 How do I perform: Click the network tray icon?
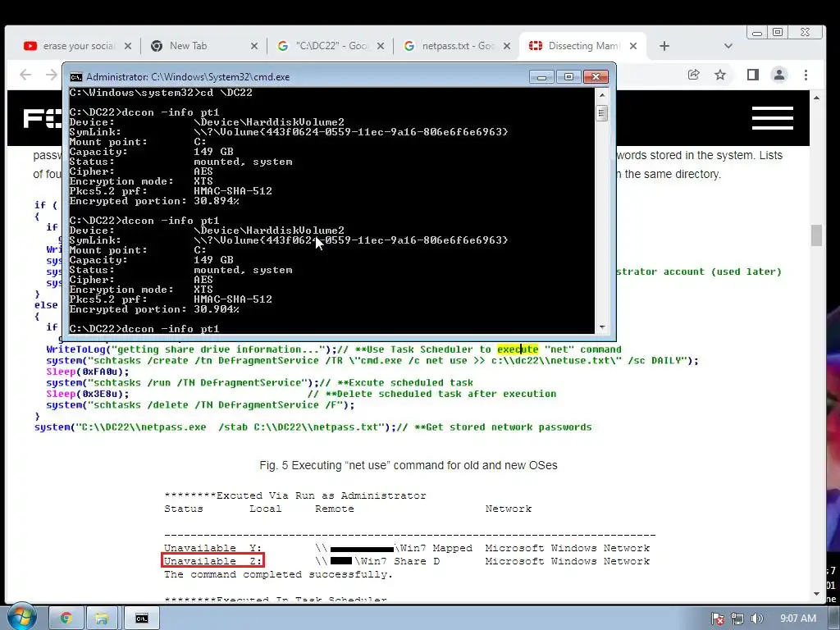click(737, 619)
